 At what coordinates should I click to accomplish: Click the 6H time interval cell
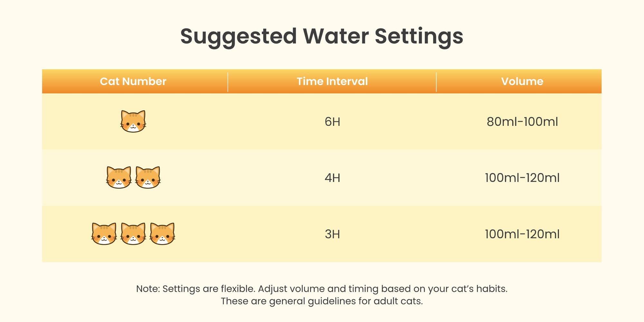(332, 122)
